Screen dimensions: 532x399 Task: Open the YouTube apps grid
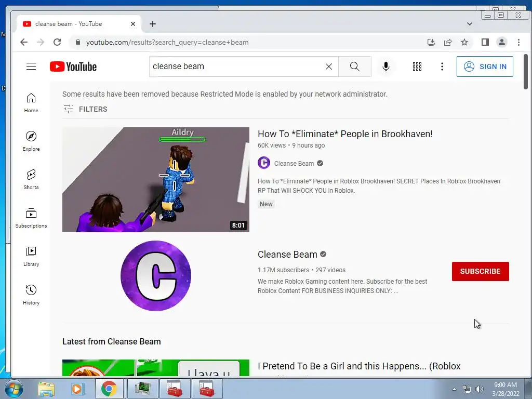[x=417, y=66]
